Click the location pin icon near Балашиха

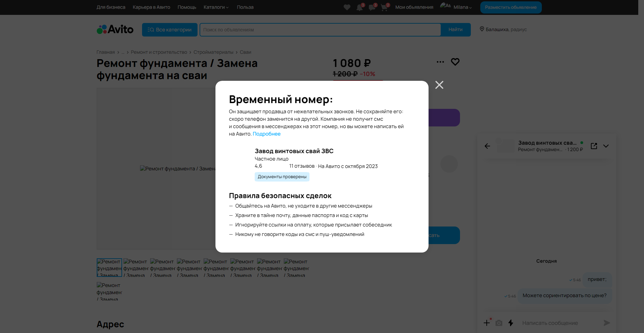pos(482,29)
